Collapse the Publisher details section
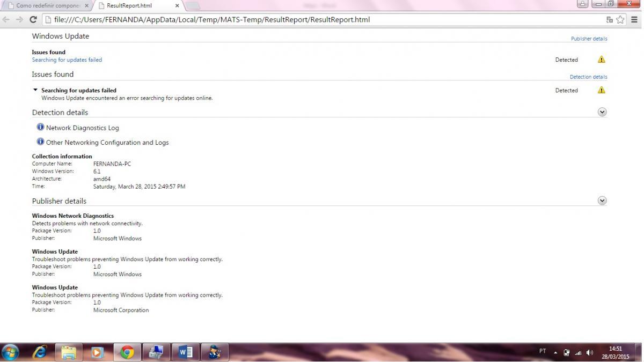Screen dimensions: 644x362 pyautogui.click(x=602, y=201)
